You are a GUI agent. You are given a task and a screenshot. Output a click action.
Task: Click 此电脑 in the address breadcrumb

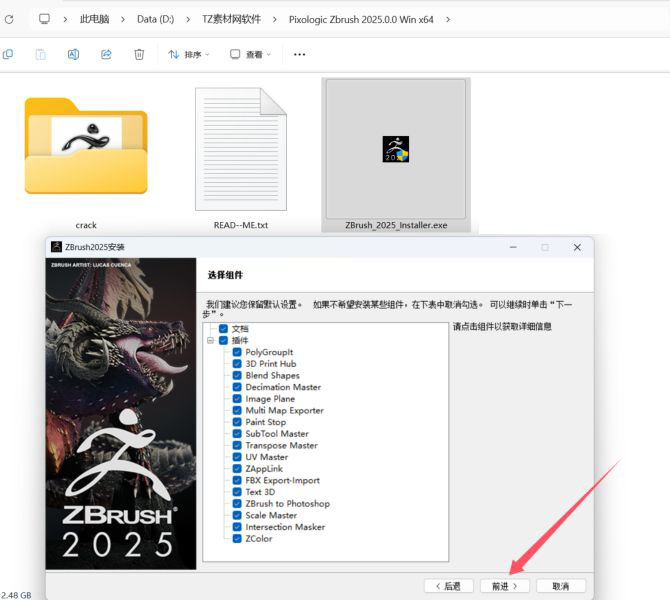click(x=94, y=19)
